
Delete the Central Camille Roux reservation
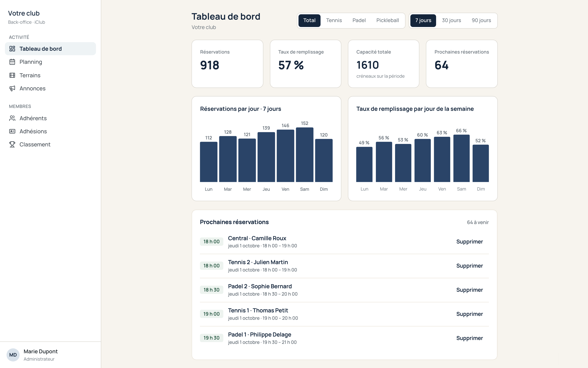469,242
